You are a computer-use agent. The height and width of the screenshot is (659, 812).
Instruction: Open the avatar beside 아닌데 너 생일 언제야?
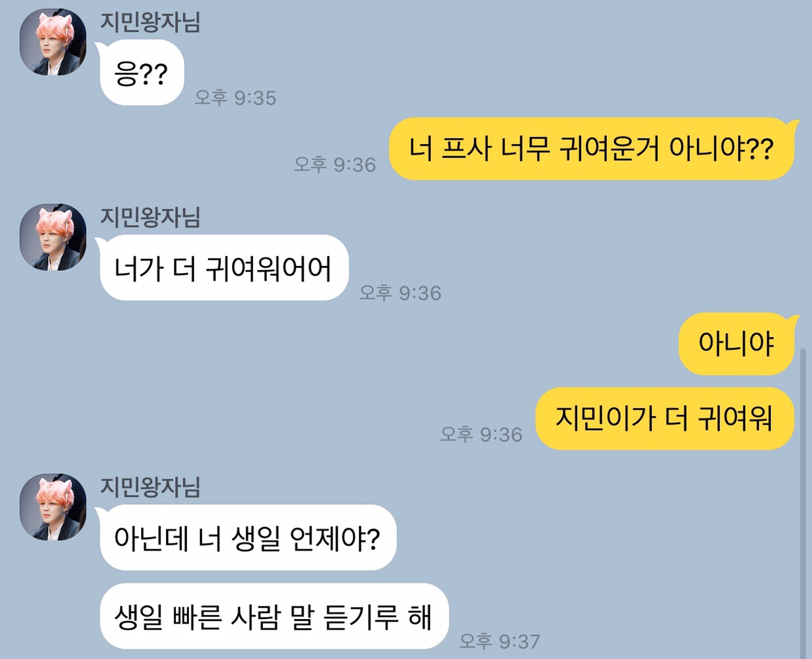[x=53, y=507]
